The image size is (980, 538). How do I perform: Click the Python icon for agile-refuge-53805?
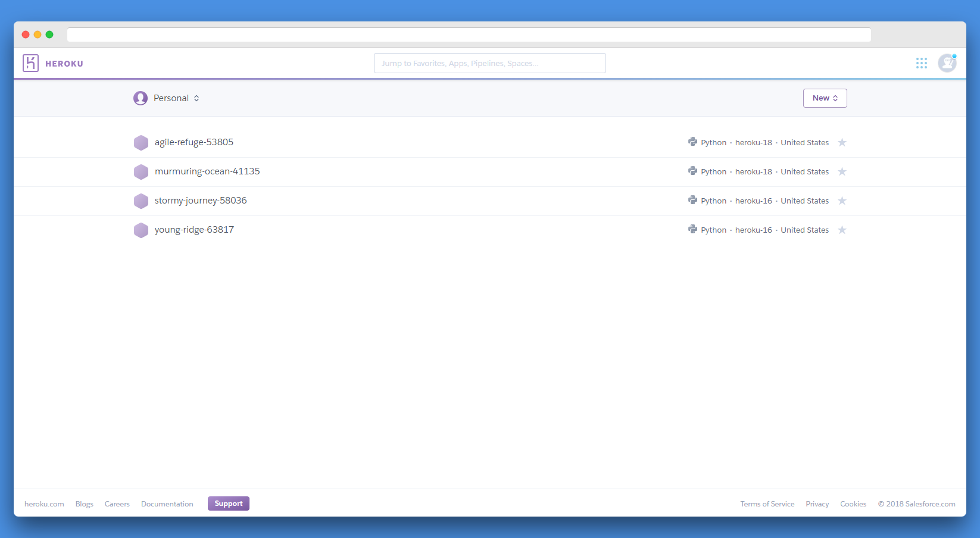[692, 142]
